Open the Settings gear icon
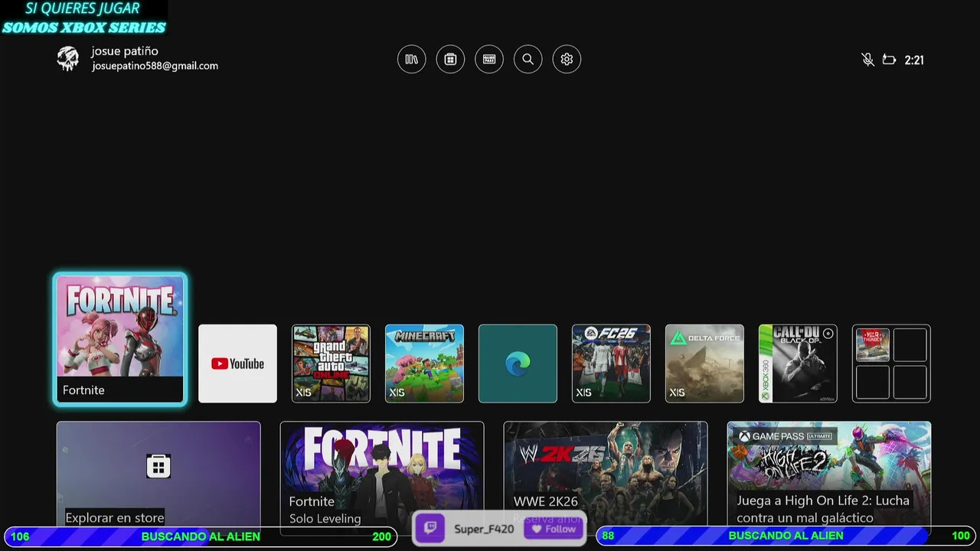This screenshot has height=551, width=980. click(x=567, y=59)
